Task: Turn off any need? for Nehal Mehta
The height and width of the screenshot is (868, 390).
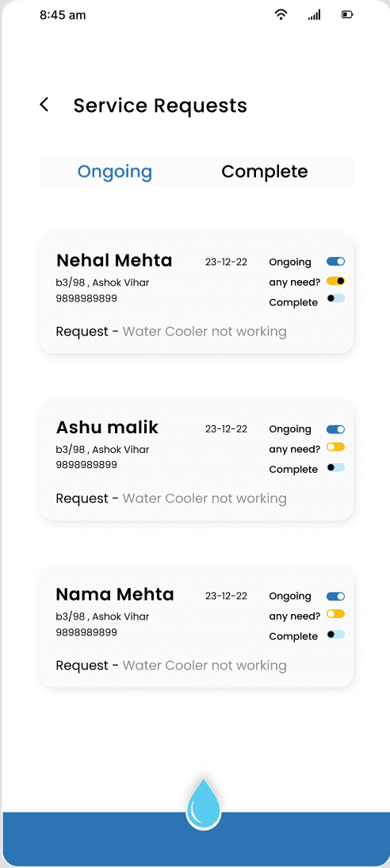Action: (x=336, y=281)
